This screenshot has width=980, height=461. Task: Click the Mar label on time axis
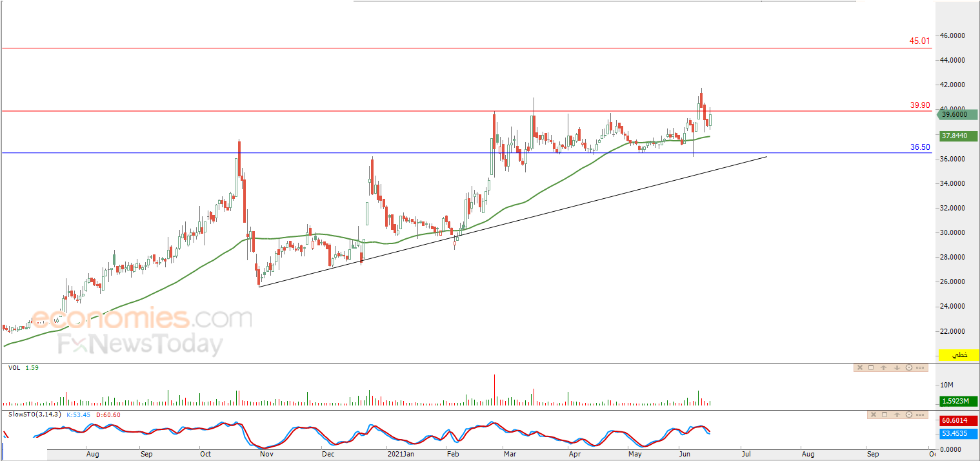pyautogui.click(x=510, y=454)
